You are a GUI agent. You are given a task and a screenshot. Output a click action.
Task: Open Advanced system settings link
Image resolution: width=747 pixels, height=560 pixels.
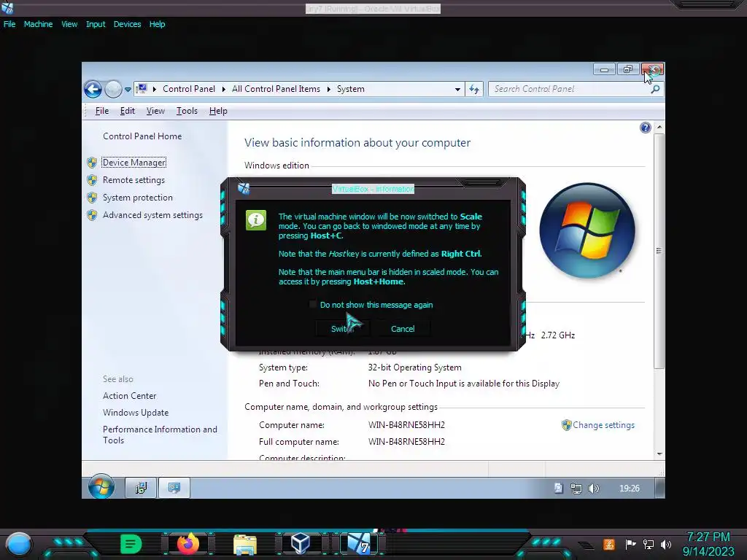[x=152, y=215]
